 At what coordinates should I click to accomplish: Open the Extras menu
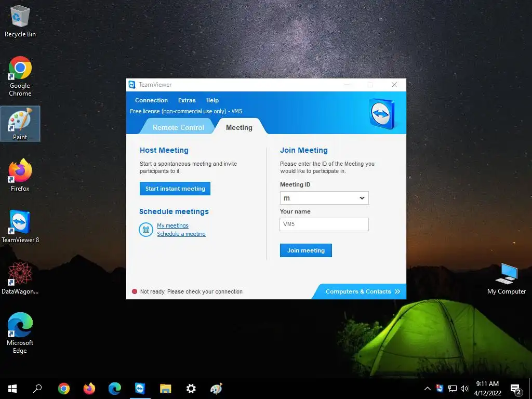click(x=187, y=100)
